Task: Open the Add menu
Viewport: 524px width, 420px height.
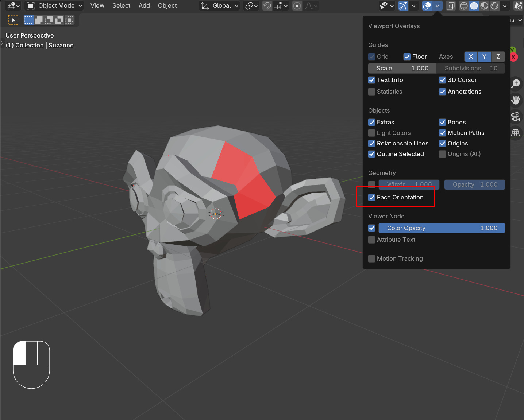Action: pos(144,6)
